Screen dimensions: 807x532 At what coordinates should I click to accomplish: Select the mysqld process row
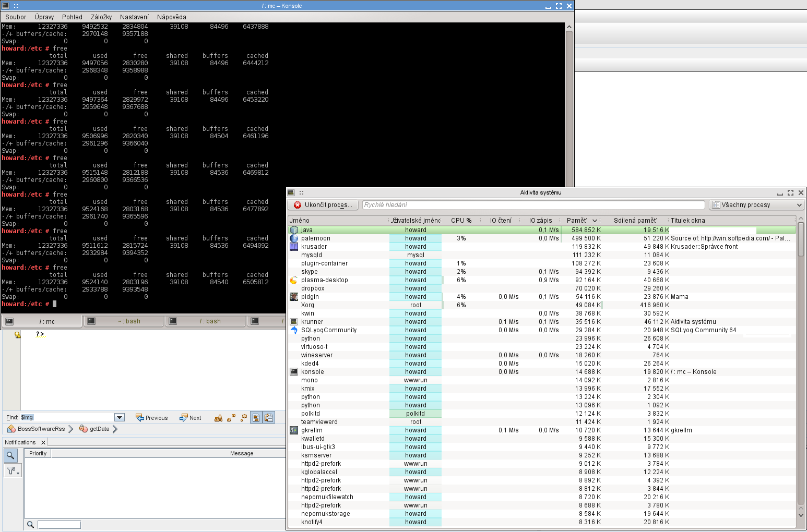pyautogui.click(x=542, y=255)
